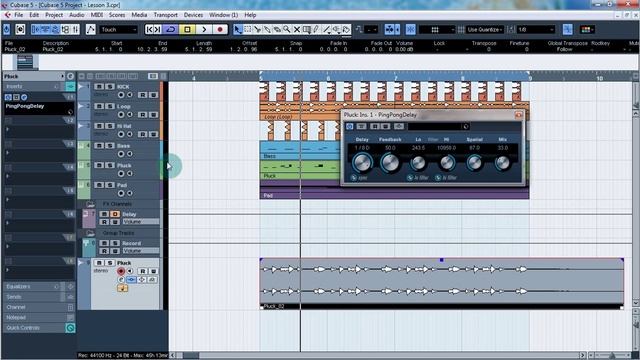This screenshot has width=640, height=360.
Task: Open the File menu
Action: point(19,15)
